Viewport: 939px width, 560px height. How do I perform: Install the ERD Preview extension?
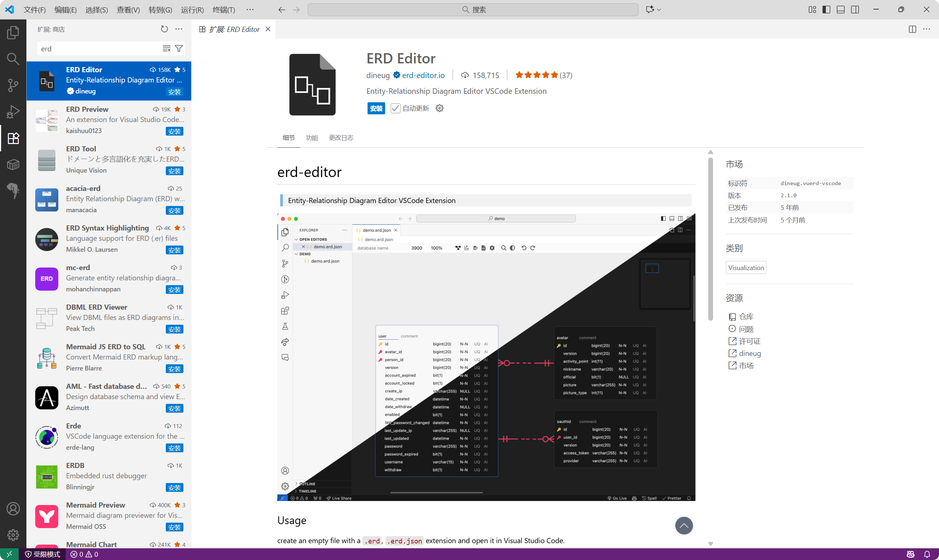click(x=175, y=131)
